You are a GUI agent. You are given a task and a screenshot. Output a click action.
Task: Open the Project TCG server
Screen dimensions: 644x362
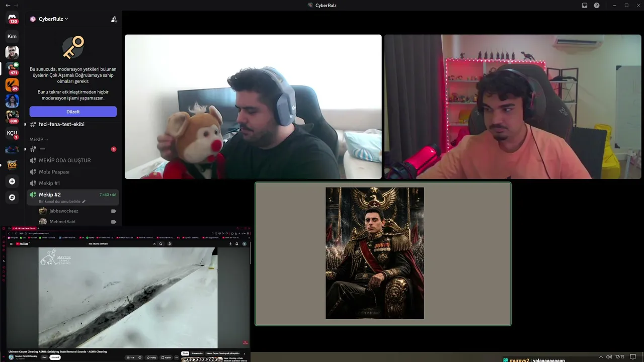click(12, 165)
